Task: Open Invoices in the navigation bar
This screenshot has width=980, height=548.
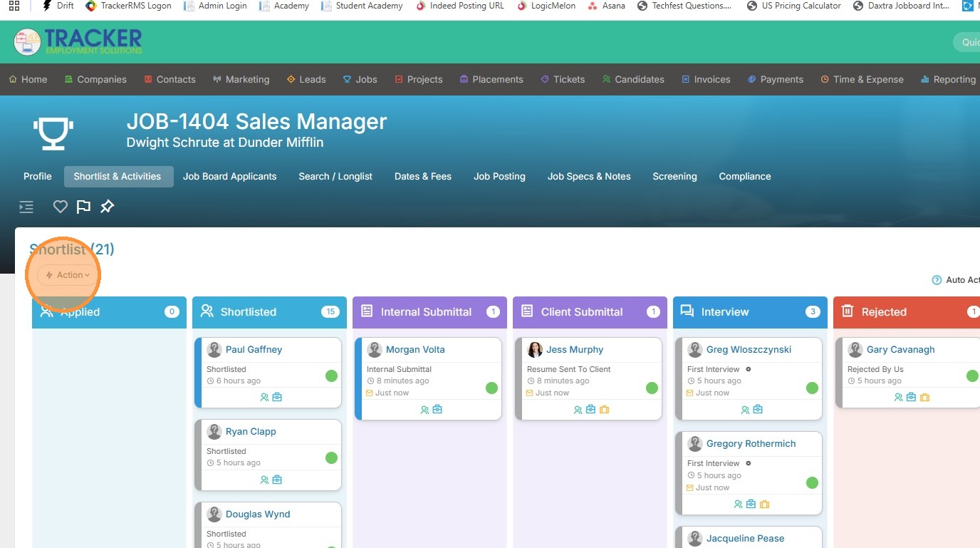Action: 706,80
